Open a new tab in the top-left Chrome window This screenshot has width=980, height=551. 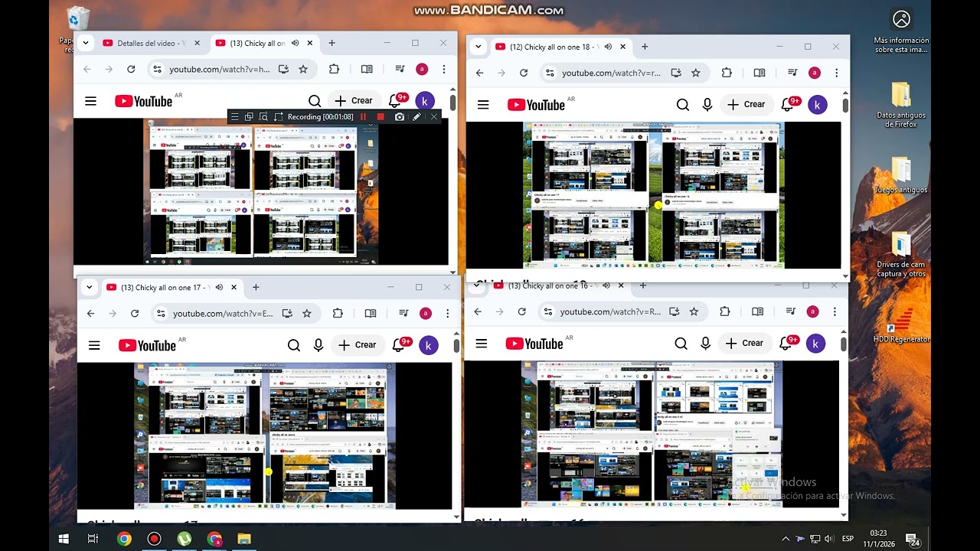click(332, 44)
